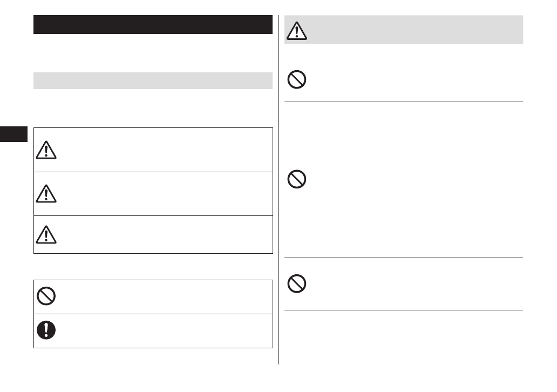Click the black title bar at top left
The image size is (557, 392).
153,25
